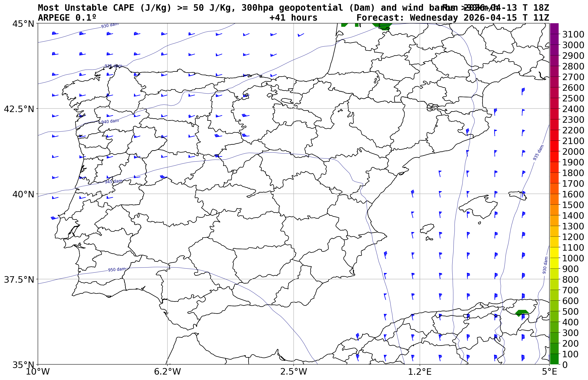This screenshot has width=588, height=380.
Task: Click the green CAPE area at top edge
Action: [382, 25]
